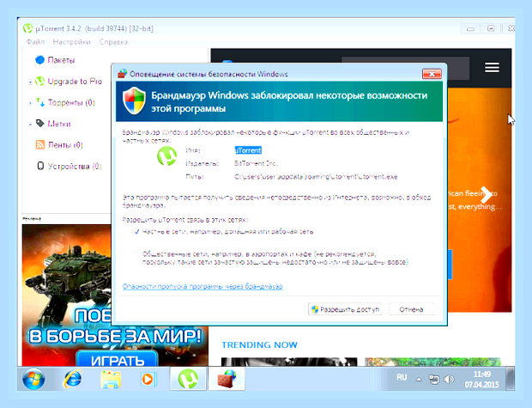
Task: Open the Пакеты bundles icon in sidebar
Action: [x=39, y=60]
